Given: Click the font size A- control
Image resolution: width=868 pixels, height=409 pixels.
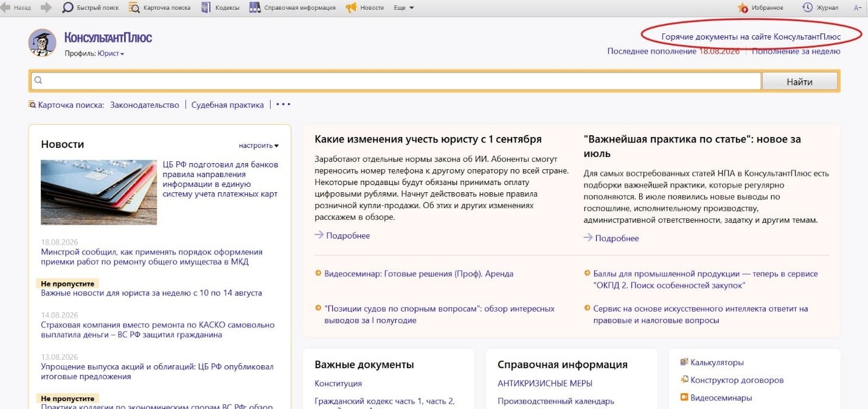Looking at the screenshot, I should 858,8.
